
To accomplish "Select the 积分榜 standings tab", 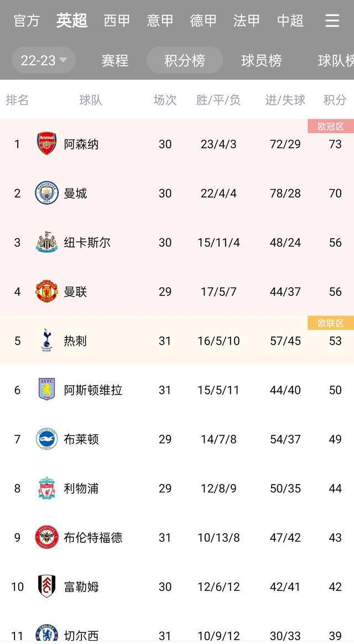I will [x=185, y=60].
